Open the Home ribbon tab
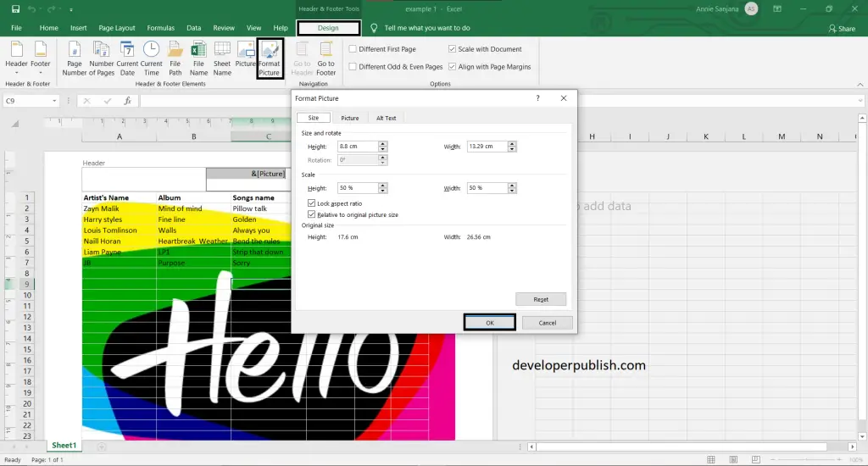 coord(48,28)
